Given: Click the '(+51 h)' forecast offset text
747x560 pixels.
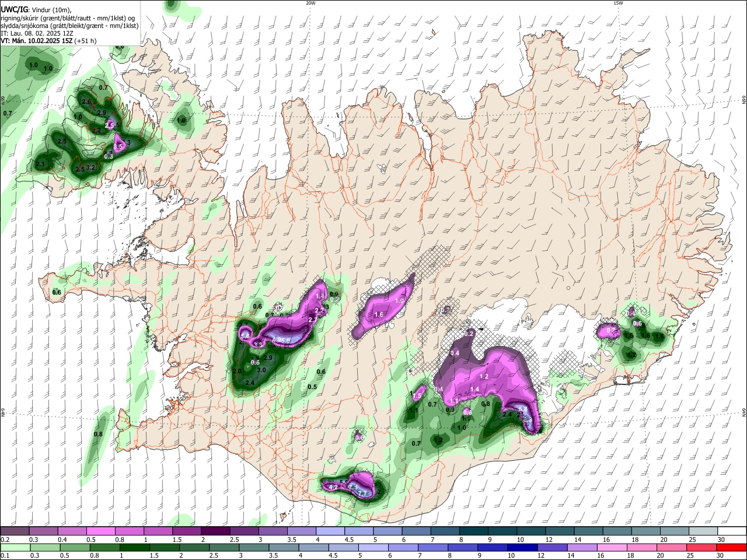Looking at the screenshot, I should pos(86,41).
